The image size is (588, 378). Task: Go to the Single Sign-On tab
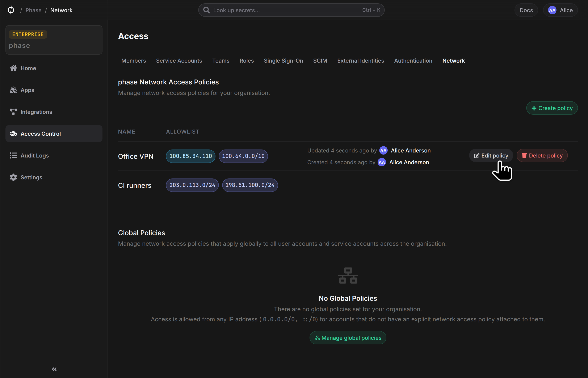[x=283, y=61]
